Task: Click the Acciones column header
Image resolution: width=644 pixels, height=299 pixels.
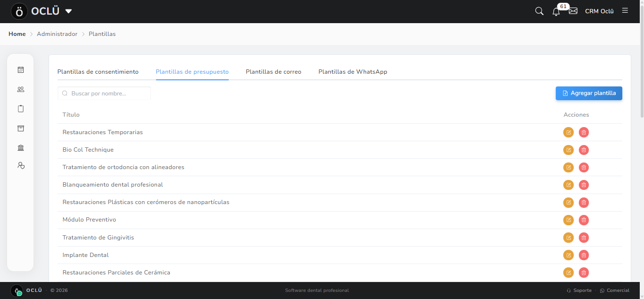Action: pyautogui.click(x=576, y=115)
